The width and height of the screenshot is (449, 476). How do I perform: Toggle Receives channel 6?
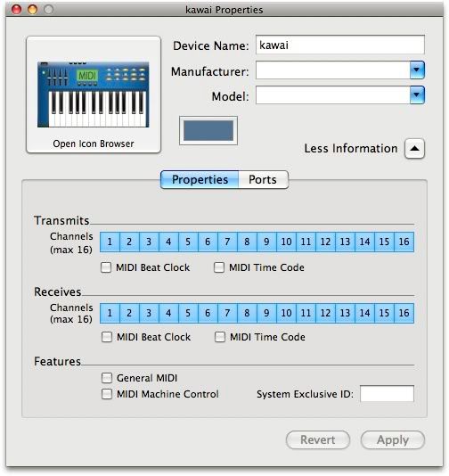(x=208, y=313)
